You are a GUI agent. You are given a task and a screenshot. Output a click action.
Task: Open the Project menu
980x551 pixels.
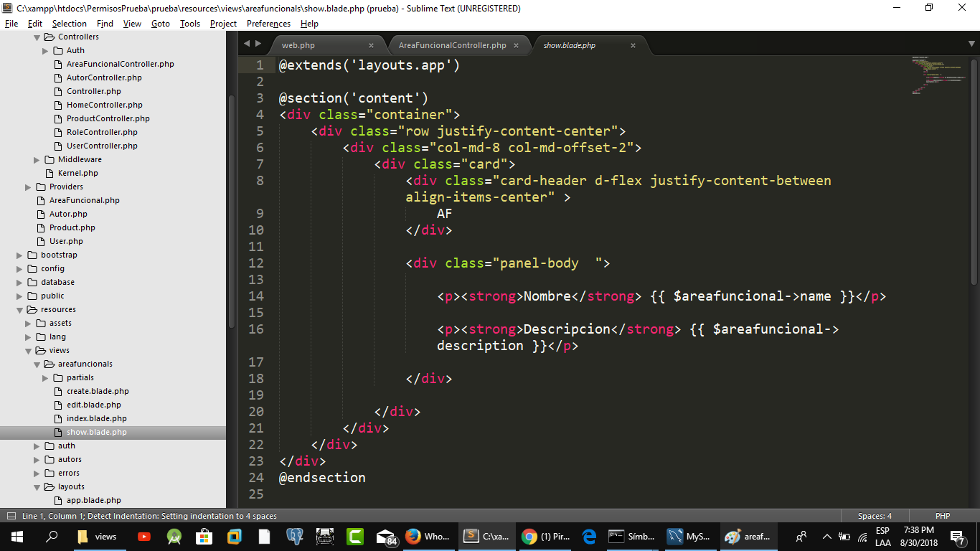(x=223, y=24)
